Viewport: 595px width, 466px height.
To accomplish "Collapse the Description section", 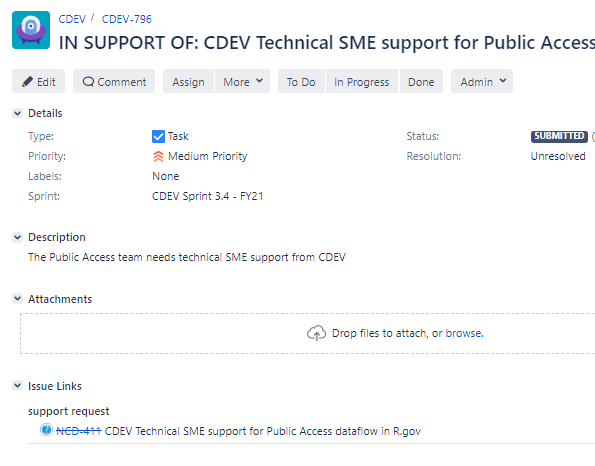I will point(17,237).
